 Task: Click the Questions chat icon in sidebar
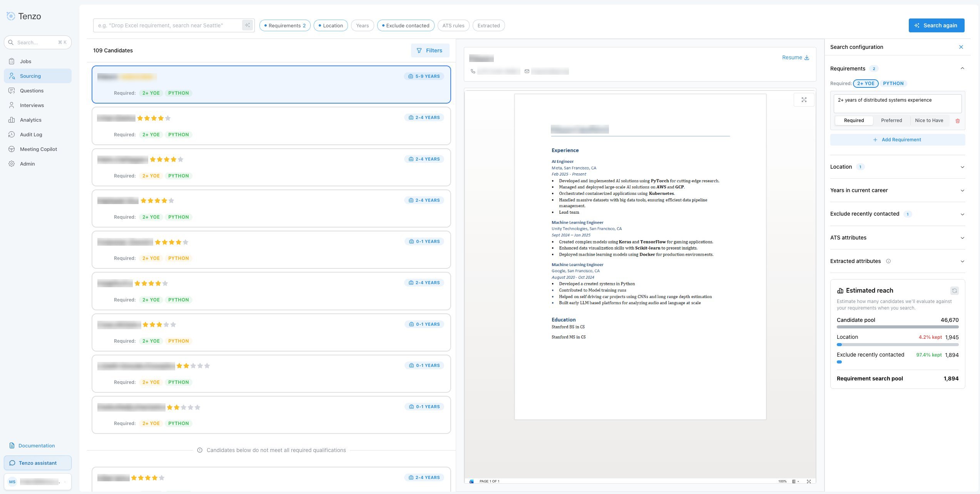click(12, 90)
